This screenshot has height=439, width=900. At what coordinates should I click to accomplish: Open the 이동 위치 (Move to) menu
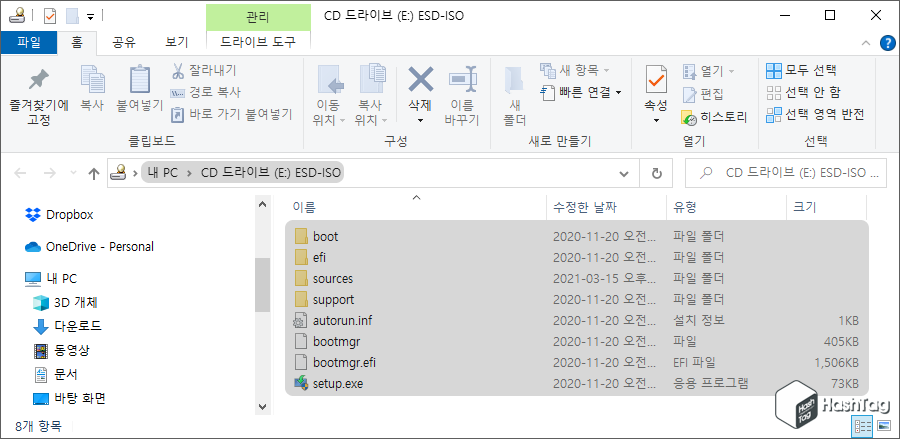[x=330, y=96]
